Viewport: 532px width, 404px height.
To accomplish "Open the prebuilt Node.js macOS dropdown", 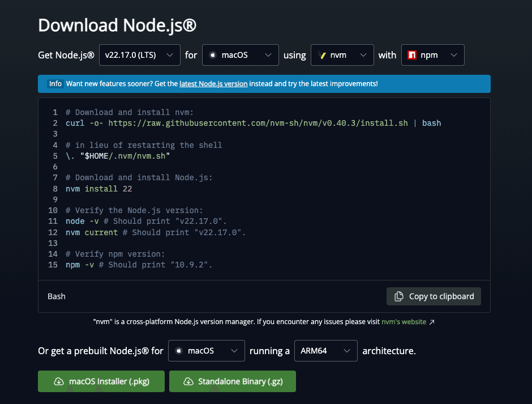I will point(206,351).
